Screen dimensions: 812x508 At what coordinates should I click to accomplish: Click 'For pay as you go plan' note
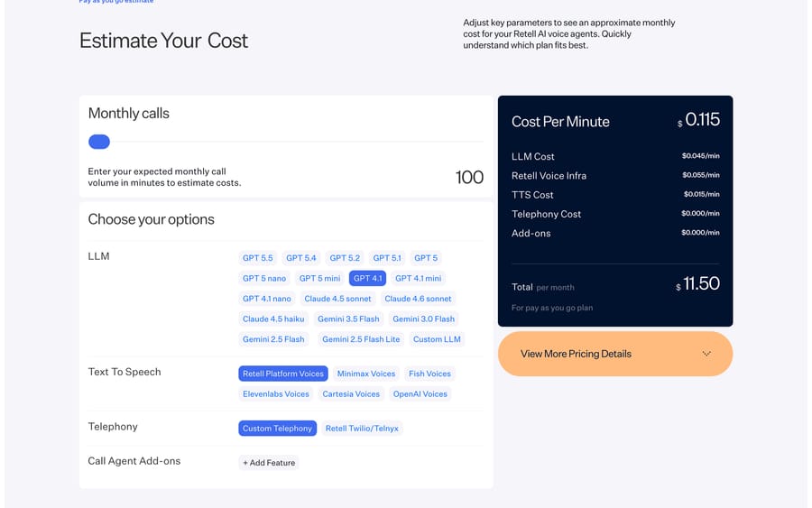[x=552, y=308]
